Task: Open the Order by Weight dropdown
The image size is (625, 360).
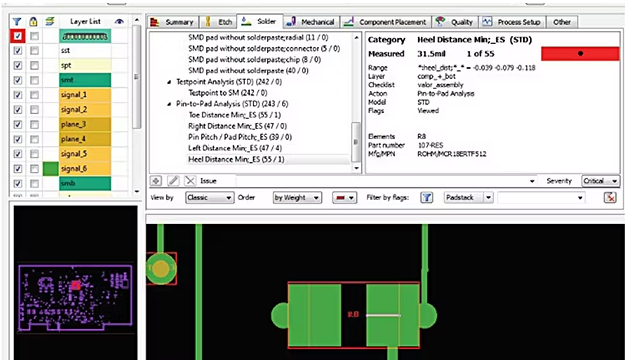Action: (297, 197)
